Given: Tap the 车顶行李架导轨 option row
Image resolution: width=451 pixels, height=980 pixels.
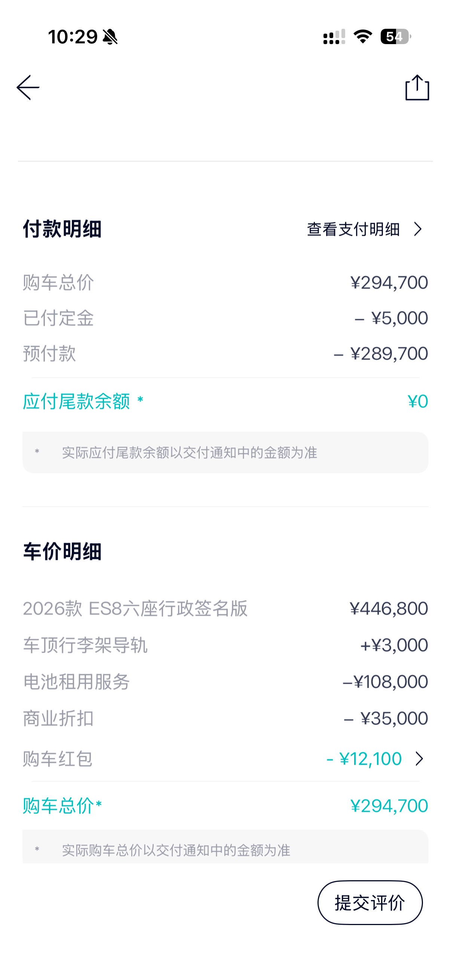Looking at the screenshot, I should 225,645.
